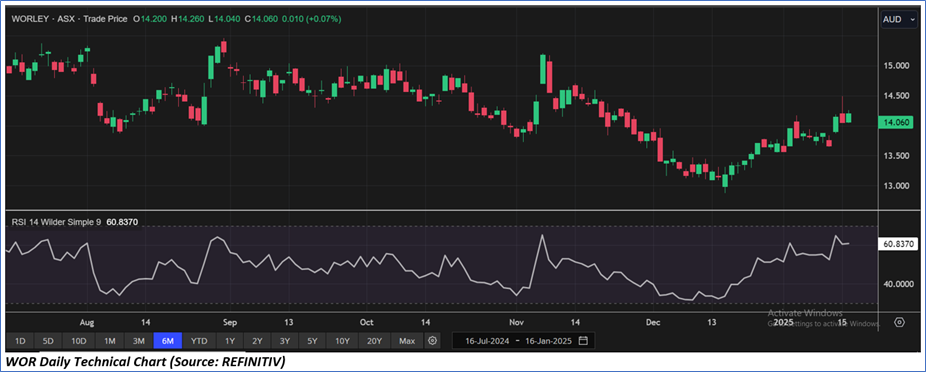Select the active 6M time range
This screenshot has height=372, width=926.
click(x=168, y=341)
